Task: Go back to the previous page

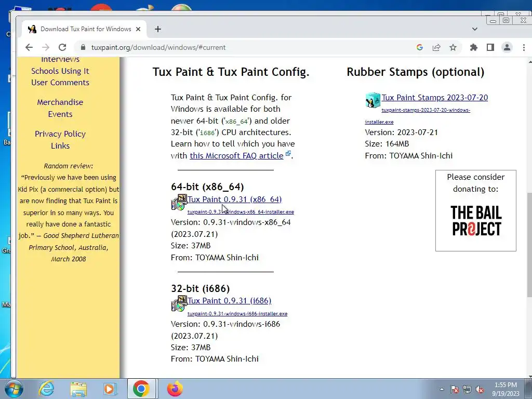Action: 29,47
